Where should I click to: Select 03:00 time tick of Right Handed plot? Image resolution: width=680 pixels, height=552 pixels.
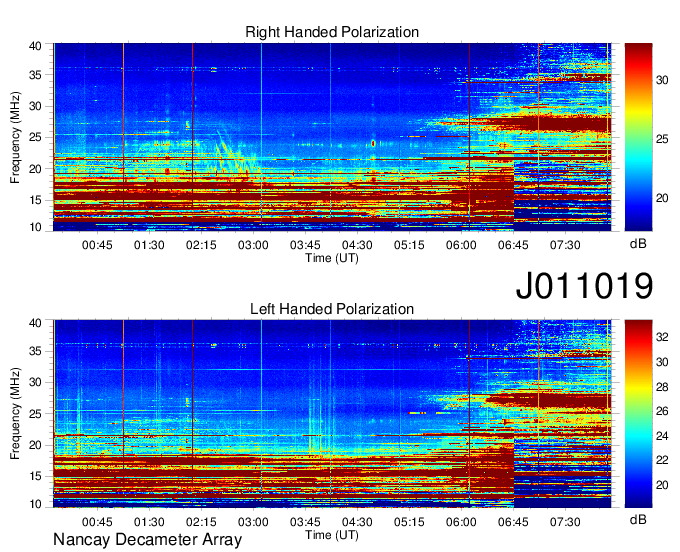(253, 245)
